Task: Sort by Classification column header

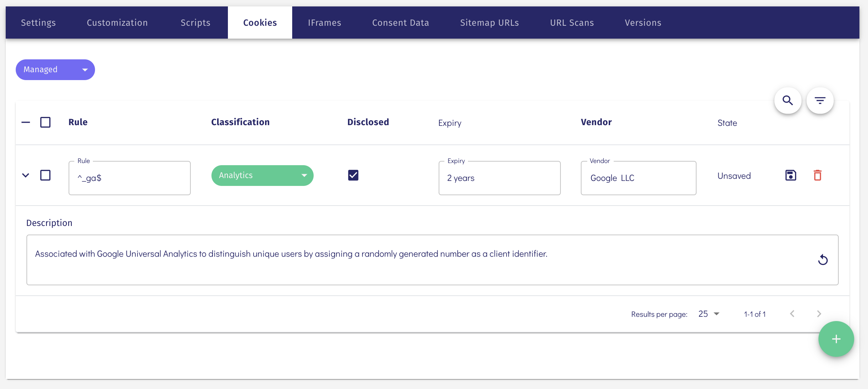Action: tap(240, 122)
